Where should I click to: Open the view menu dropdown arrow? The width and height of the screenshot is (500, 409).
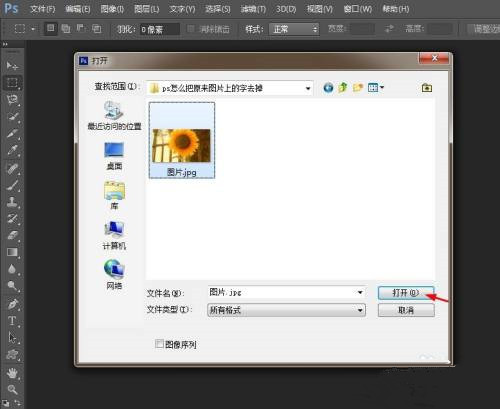coord(382,88)
